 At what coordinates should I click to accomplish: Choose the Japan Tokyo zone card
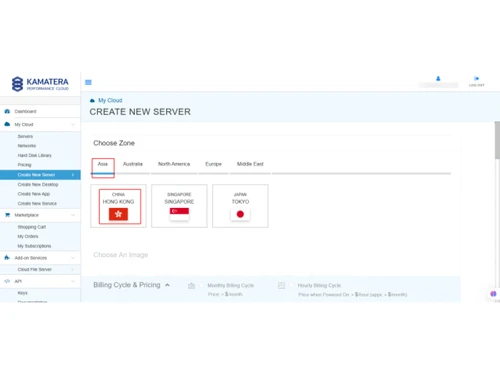(240, 206)
